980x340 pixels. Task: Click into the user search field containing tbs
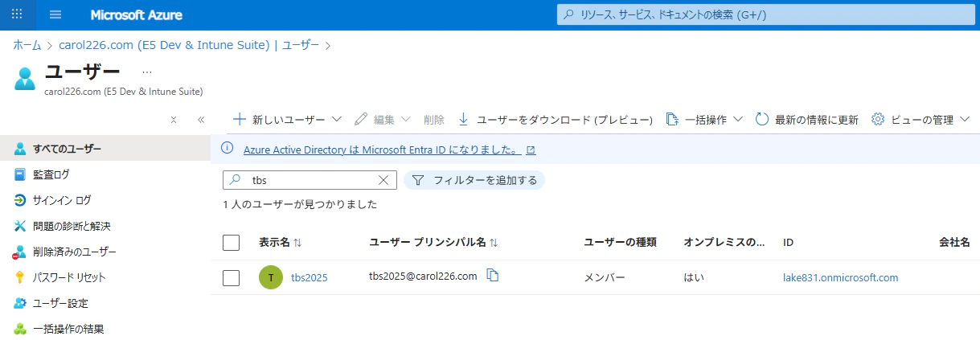click(310, 180)
